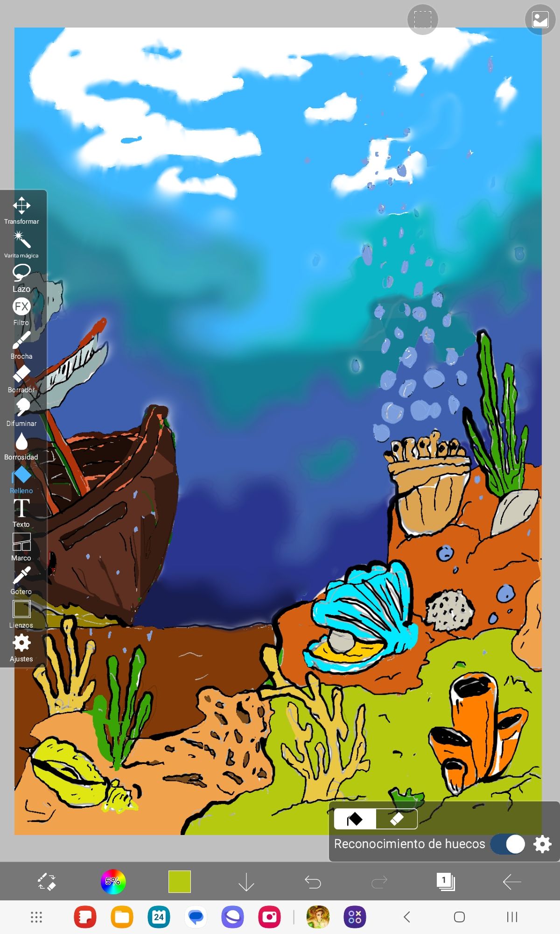Choose the Texto tool

21,513
